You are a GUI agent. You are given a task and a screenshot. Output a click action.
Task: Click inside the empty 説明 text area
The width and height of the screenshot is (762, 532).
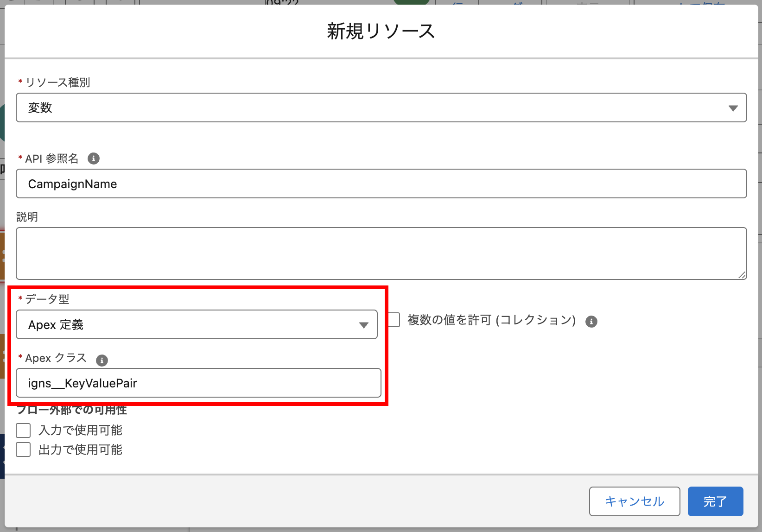coord(381,253)
